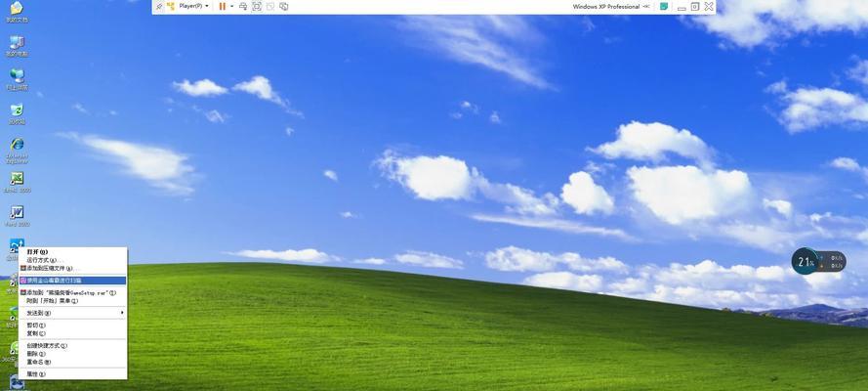Screen dimensions: 868x391
Task: Expand the arrow beside the pause button
Action: coord(232,6)
